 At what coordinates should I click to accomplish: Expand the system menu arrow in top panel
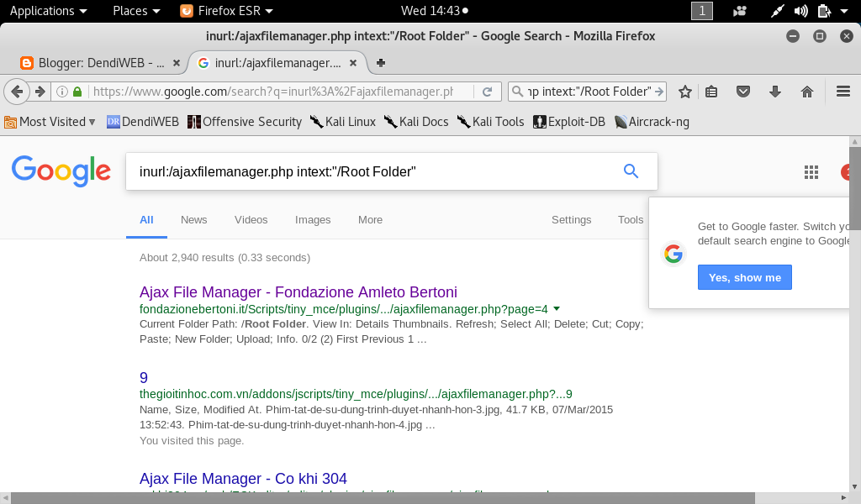pyautogui.click(x=844, y=11)
